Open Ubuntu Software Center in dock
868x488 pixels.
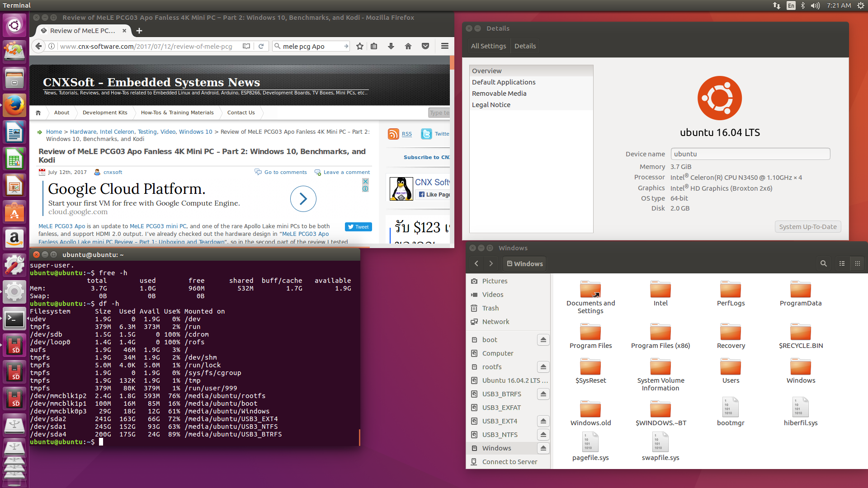click(14, 213)
